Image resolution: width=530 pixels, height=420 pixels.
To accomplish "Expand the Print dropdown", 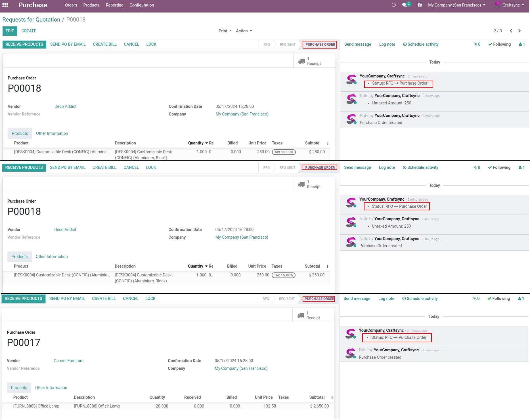I will (x=225, y=31).
